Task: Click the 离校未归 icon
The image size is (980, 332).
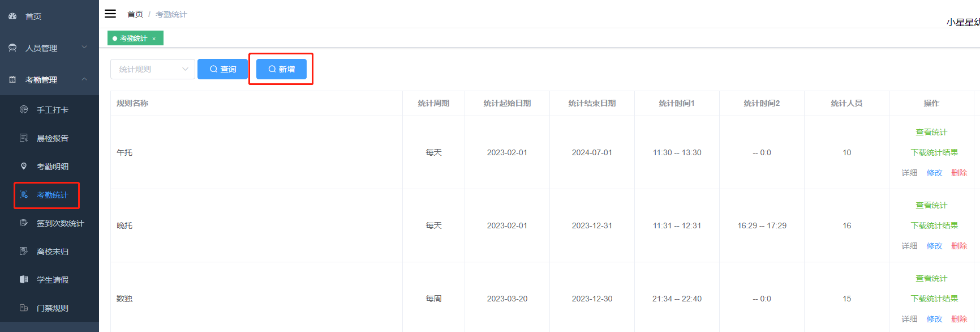Action: pos(24,252)
